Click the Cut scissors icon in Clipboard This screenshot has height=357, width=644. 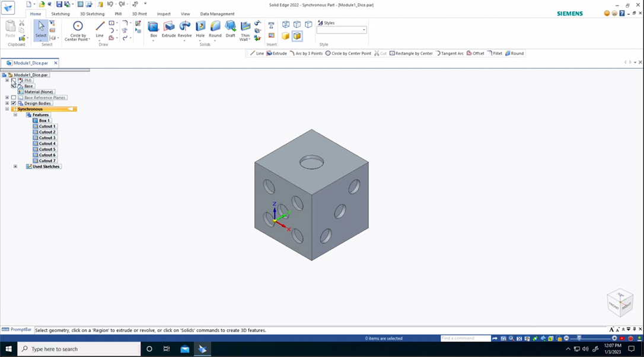point(22,23)
